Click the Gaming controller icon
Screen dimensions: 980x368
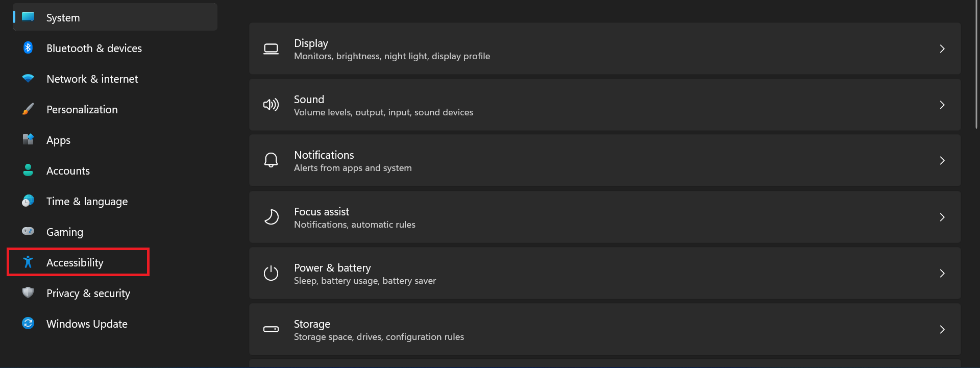(28, 231)
